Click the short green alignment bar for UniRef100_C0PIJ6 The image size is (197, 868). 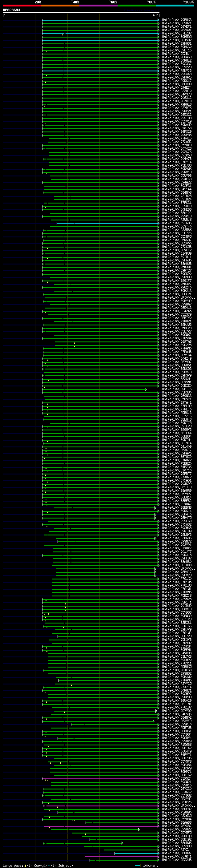pyautogui.click(x=94, y=389)
